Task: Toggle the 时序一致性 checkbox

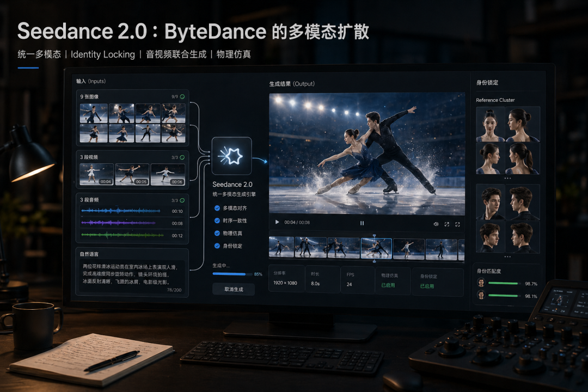Action: [x=217, y=220]
